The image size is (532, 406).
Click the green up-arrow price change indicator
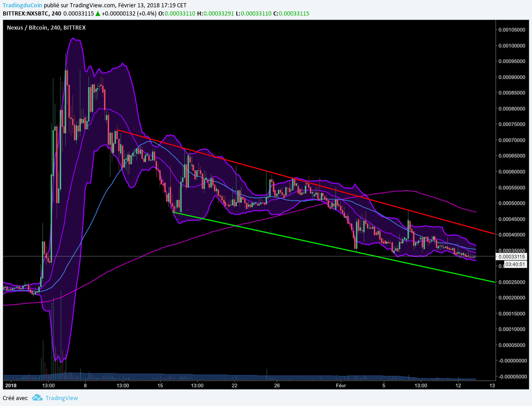[x=98, y=14]
